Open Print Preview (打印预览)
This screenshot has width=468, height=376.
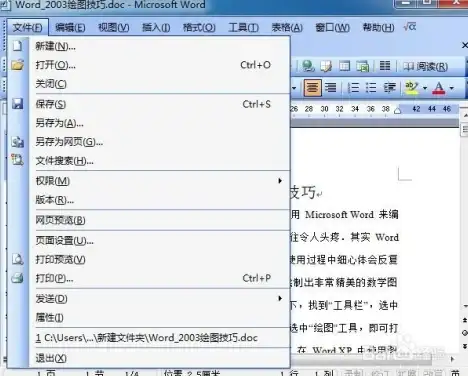[149, 259]
